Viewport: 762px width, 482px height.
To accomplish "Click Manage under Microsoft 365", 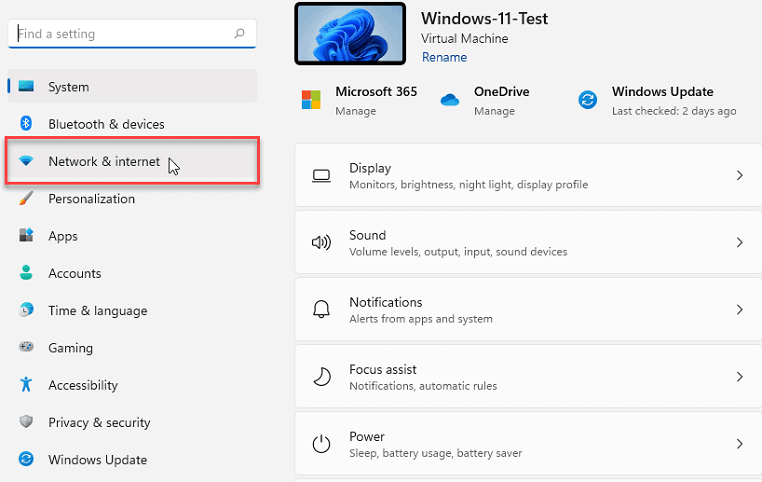I will pyautogui.click(x=356, y=111).
